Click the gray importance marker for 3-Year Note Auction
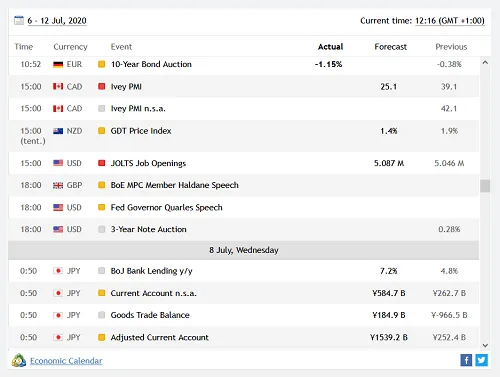 coord(102,229)
